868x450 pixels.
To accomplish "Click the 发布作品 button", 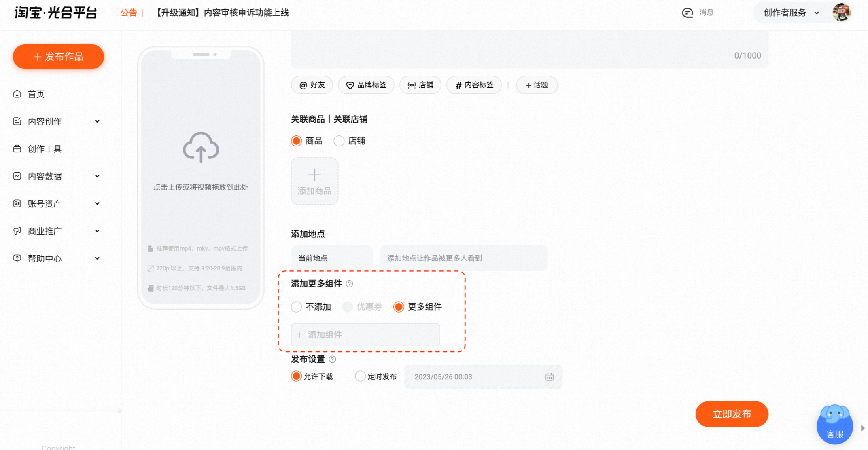I will pos(59,57).
